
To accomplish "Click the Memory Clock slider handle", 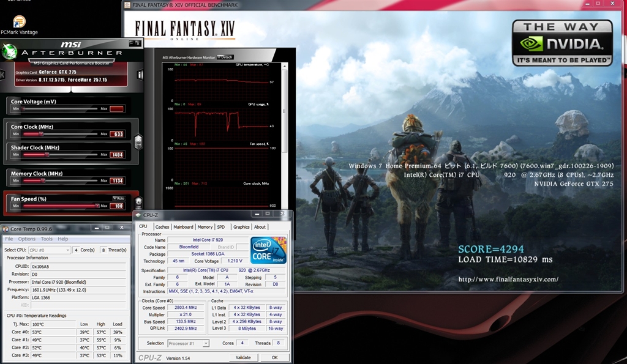I will point(43,180).
